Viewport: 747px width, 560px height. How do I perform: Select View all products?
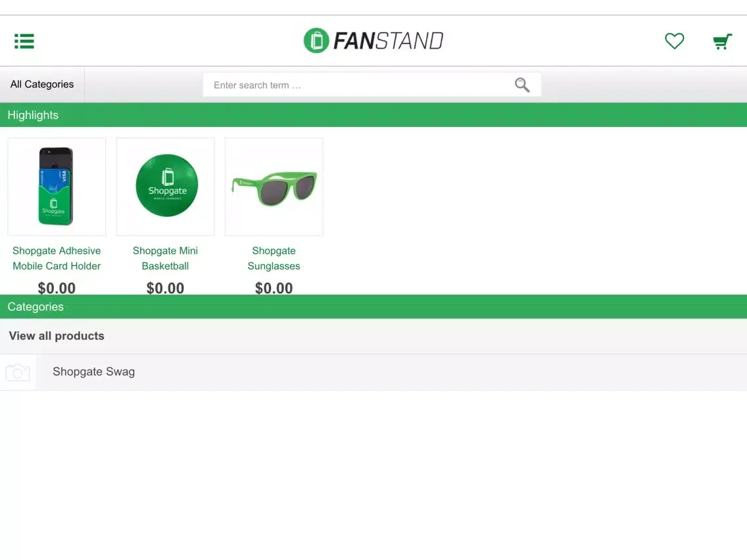373,336
